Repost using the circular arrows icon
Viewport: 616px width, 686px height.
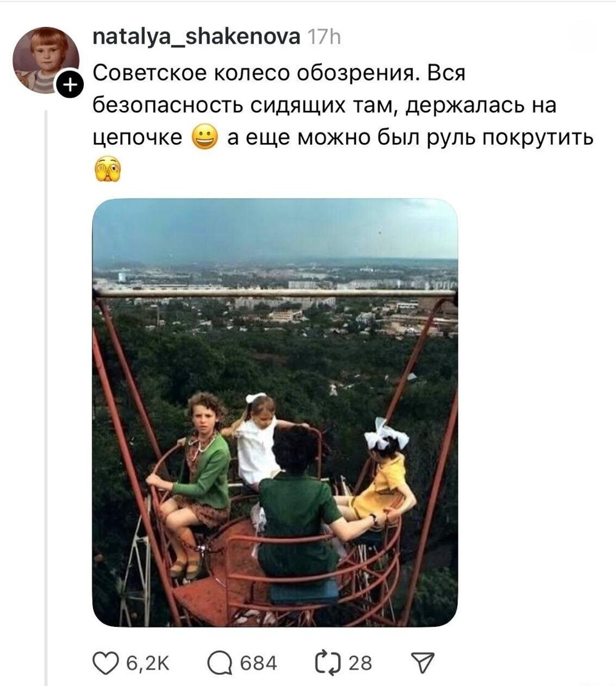tap(328, 663)
